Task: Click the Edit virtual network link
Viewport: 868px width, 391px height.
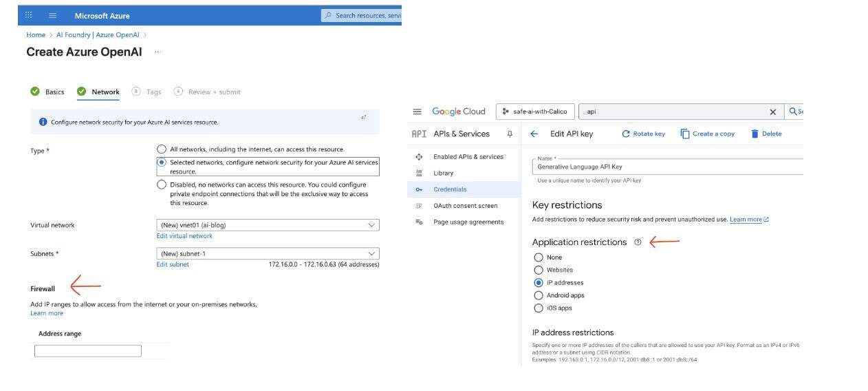Action: click(x=184, y=236)
